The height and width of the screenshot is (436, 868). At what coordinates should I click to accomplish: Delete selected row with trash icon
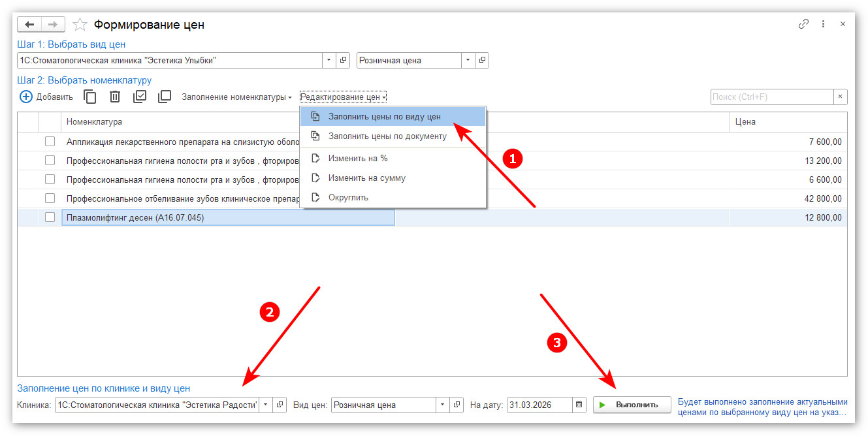click(x=115, y=97)
